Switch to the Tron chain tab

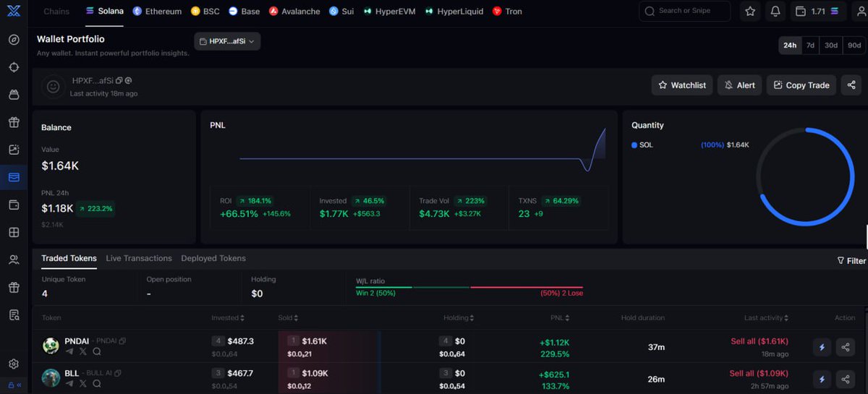coord(507,12)
